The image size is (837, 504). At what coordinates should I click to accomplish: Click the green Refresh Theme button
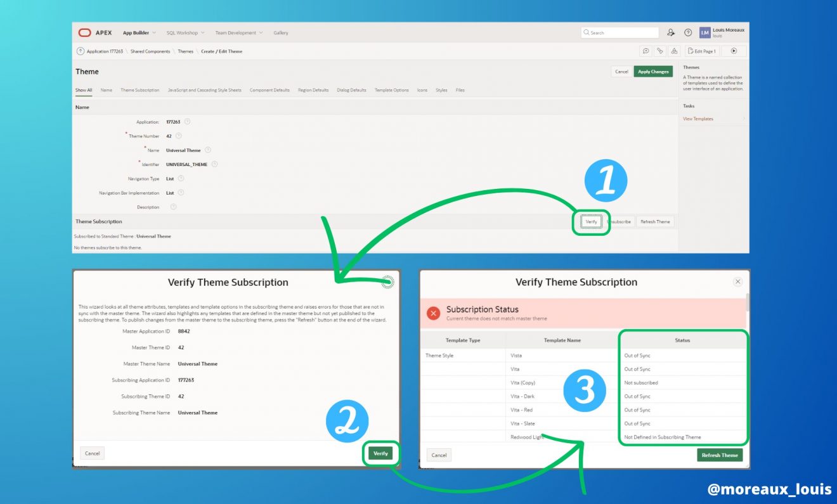[x=720, y=455]
